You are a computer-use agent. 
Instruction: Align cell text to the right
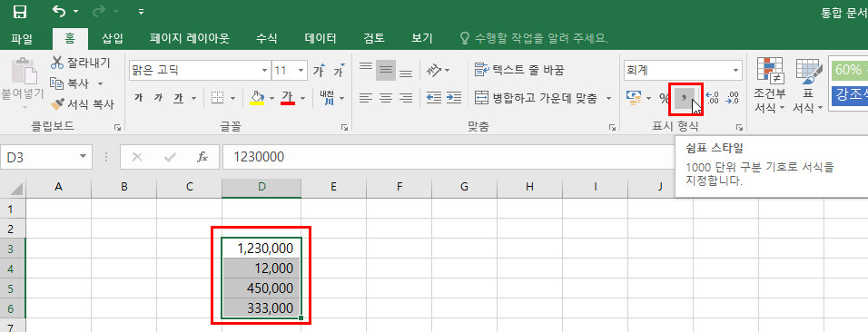click(406, 98)
